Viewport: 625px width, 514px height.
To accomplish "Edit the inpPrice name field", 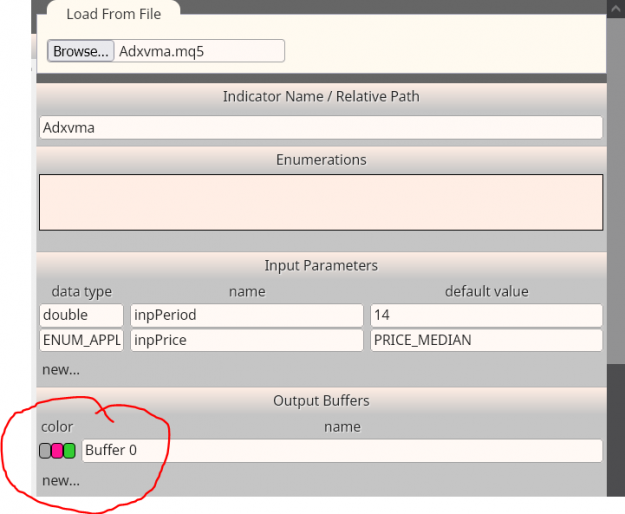I will 247,340.
